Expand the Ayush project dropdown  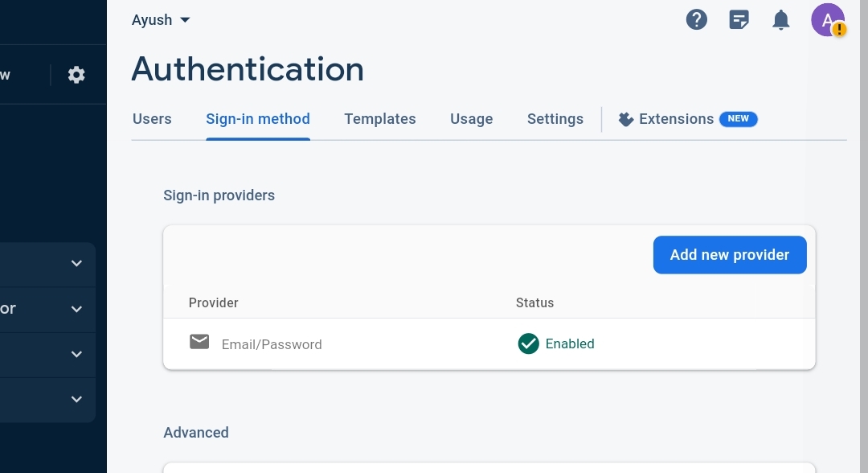click(161, 20)
